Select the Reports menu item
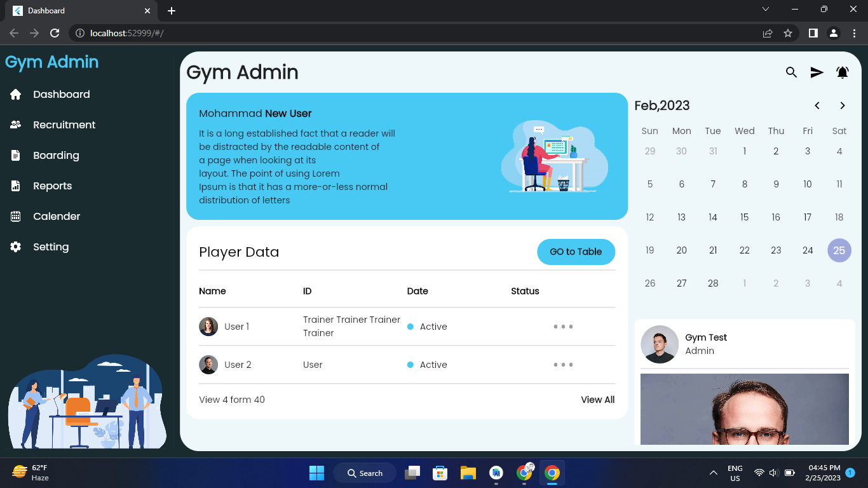Viewport: 868px width, 488px height. click(52, 186)
